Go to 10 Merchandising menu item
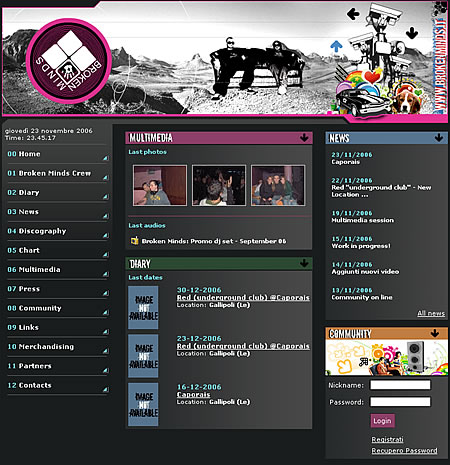Screen dimensions: 450x465 pyautogui.click(x=41, y=347)
